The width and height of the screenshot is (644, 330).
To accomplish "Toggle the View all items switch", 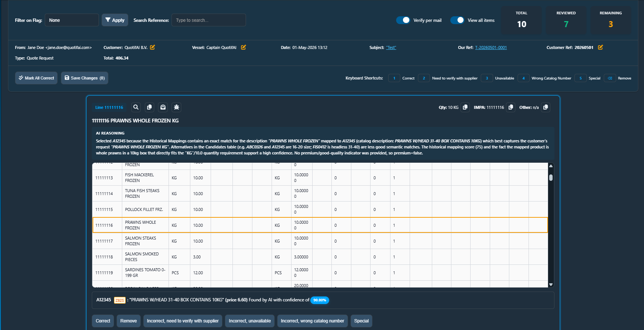I will pyautogui.click(x=457, y=20).
